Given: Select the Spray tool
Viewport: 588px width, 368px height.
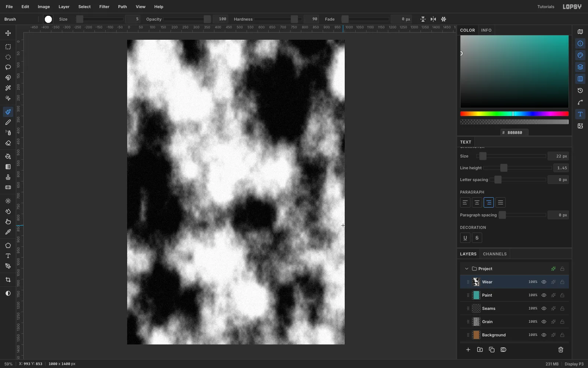Looking at the screenshot, I should coord(8,132).
